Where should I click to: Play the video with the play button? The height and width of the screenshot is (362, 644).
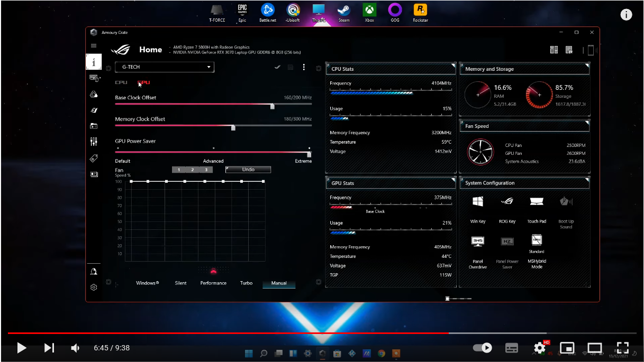point(21,348)
